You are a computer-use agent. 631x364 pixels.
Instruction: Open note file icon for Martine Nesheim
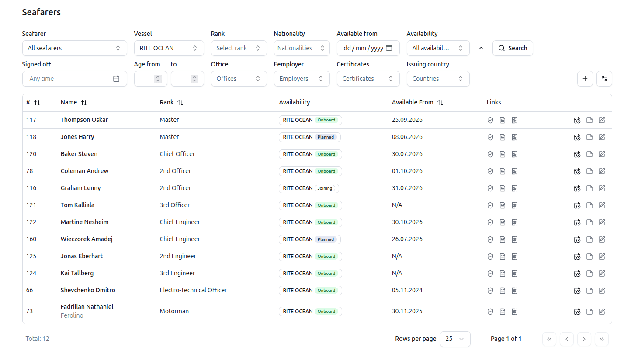click(x=589, y=222)
